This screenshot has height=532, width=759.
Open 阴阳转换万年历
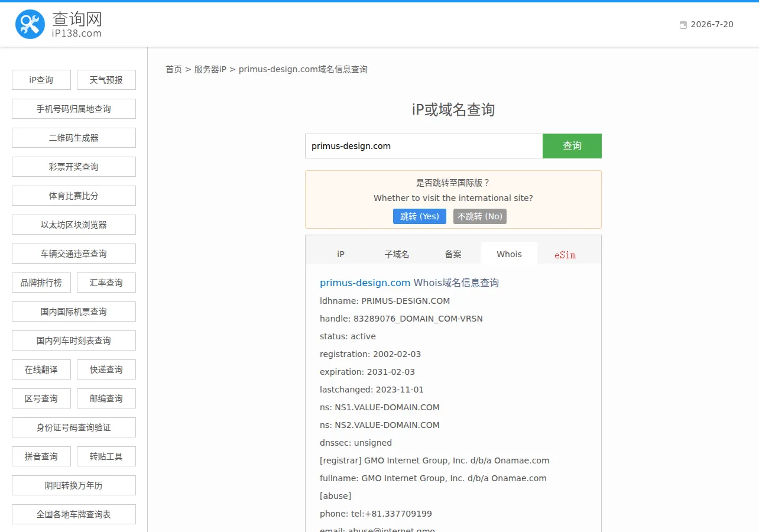click(x=74, y=485)
